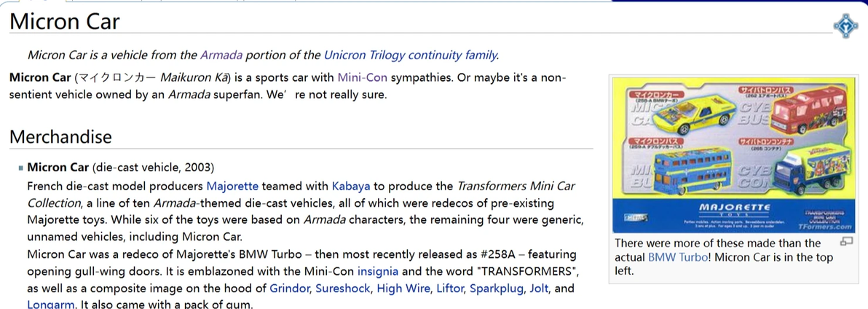Follow the Unicron Trilogy continuity family link
Image resolution: width=868 pixels, height=309 pixels.
pyautogui.click(x=410, y=55)
